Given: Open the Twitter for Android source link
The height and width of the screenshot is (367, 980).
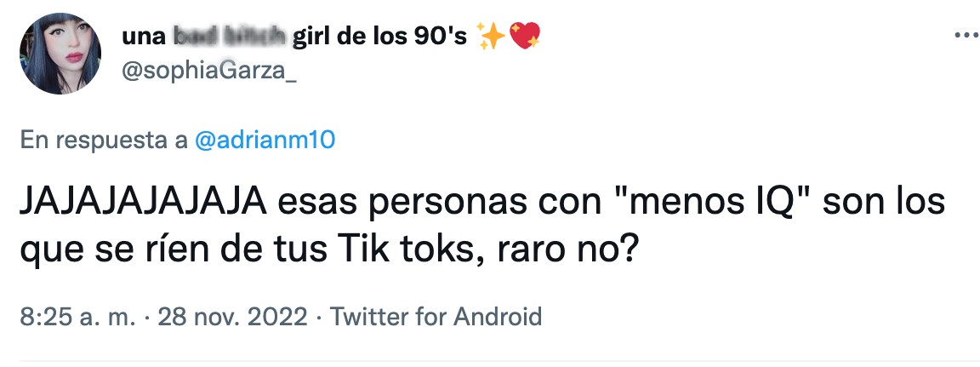Looking at the screenshot, I should click(x=436, y=318).
